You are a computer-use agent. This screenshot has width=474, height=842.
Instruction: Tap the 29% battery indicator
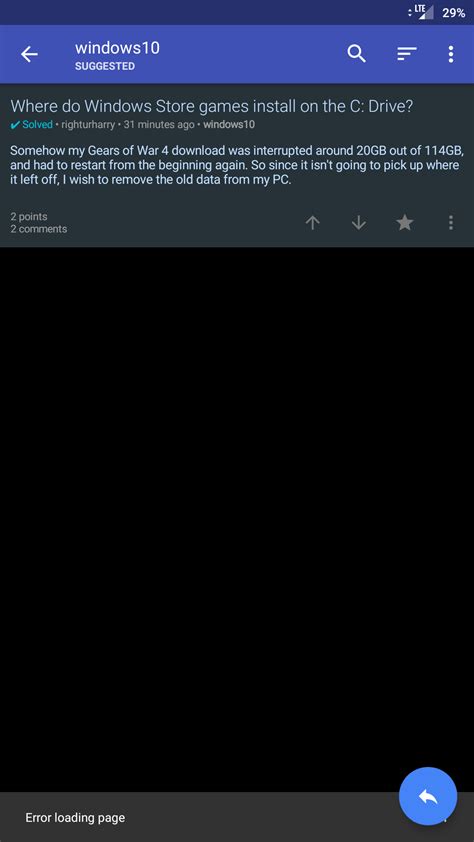(454, 12)
